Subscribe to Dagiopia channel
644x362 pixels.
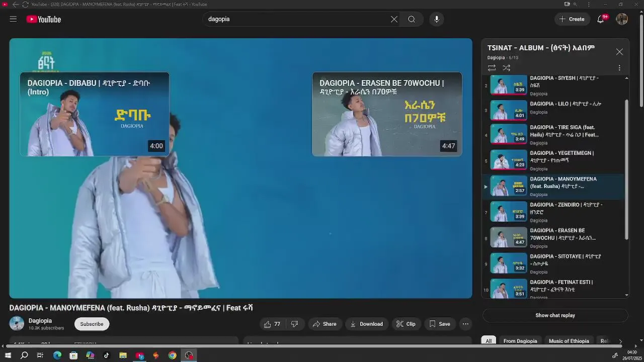click(92, 324)
